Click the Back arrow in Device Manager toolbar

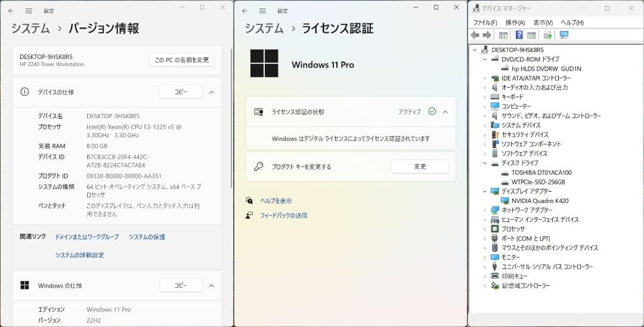point(475,35)
